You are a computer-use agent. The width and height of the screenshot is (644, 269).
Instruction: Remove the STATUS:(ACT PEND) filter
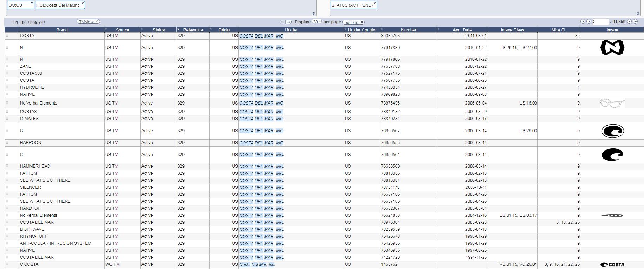click(x=375, y=4)
